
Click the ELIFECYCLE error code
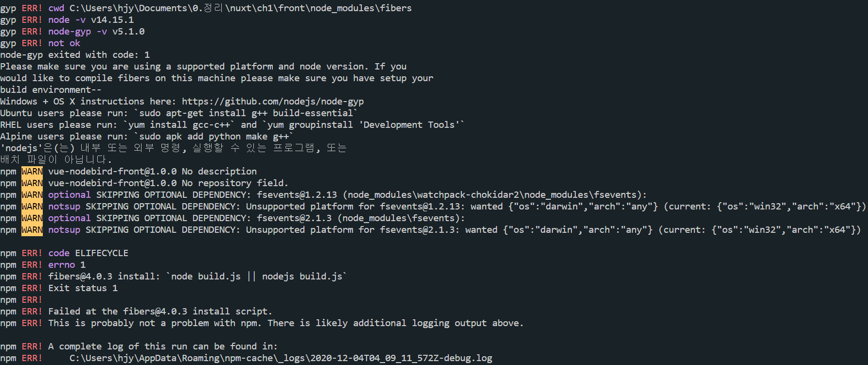(x=102, y=253)
